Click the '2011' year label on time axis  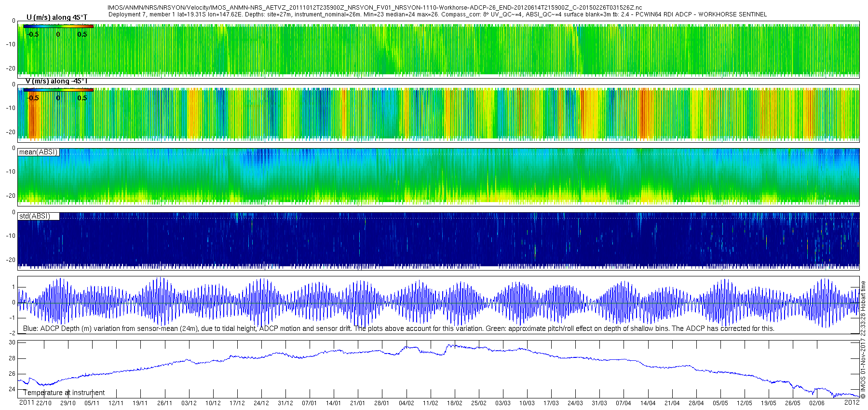click(27, 403)
